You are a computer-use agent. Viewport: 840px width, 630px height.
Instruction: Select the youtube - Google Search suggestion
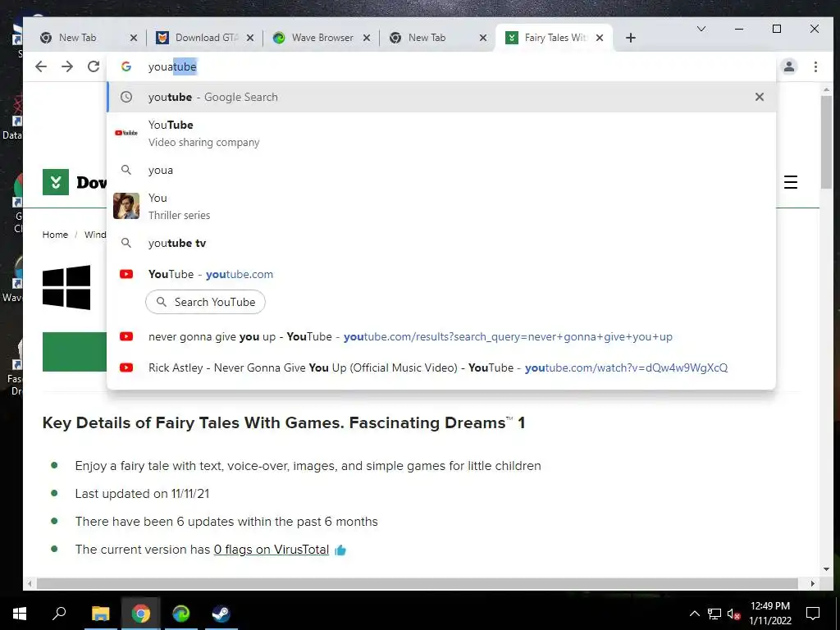441,97
